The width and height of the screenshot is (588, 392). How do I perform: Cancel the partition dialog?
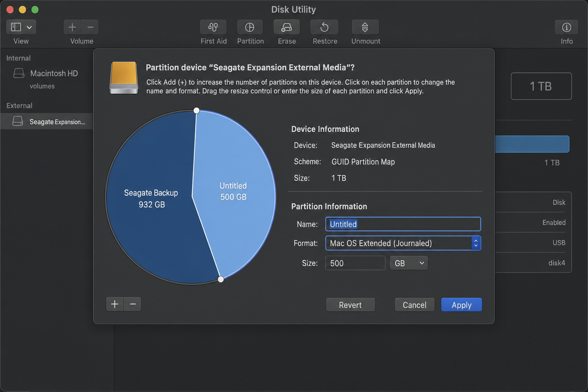[x=414, y=305]
